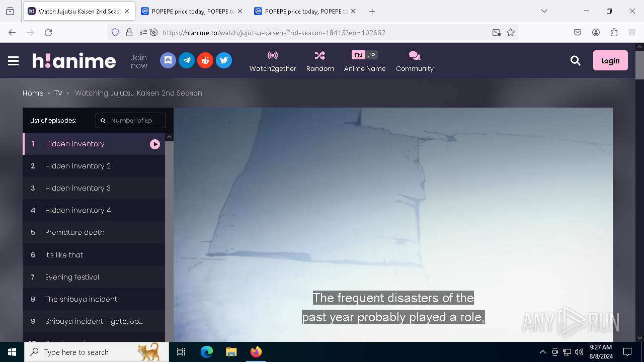Select episode 1 Hidden inventory
The height and width of the screenshot is (362, 644).
[94, 144]
